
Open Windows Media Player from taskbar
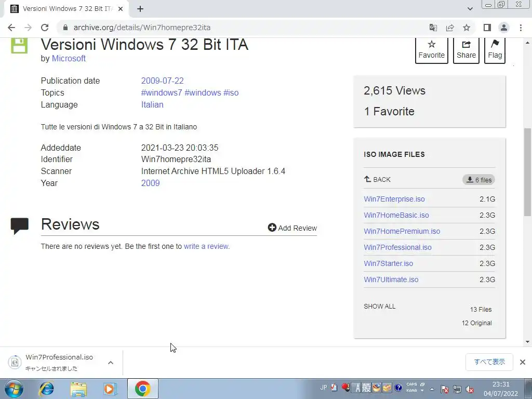110,389
